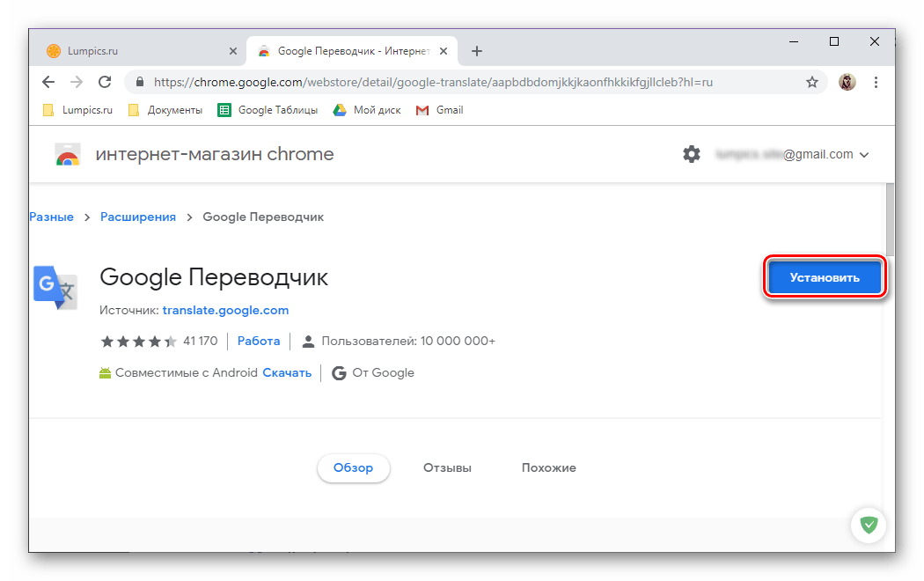Click the Пользователей: 10 000 000+ text
924x581 pixels.
pos(408,342)
